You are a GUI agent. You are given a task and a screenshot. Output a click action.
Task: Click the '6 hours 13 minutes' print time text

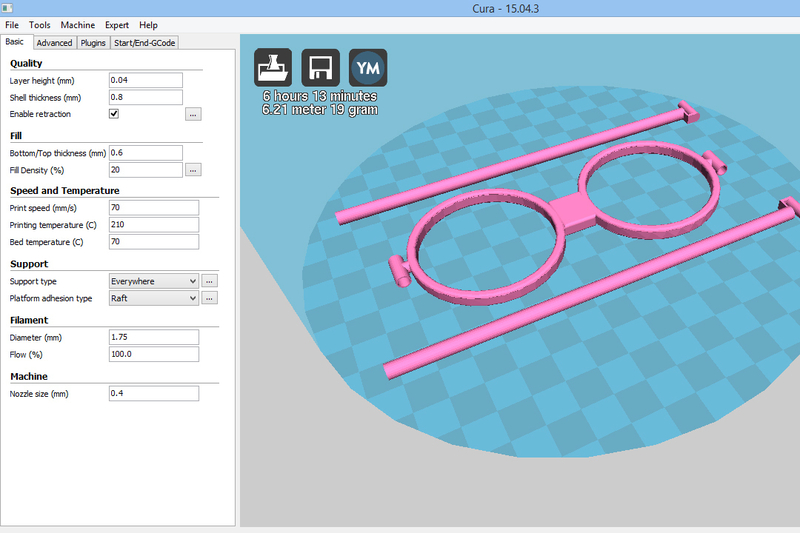pos(320,96)
